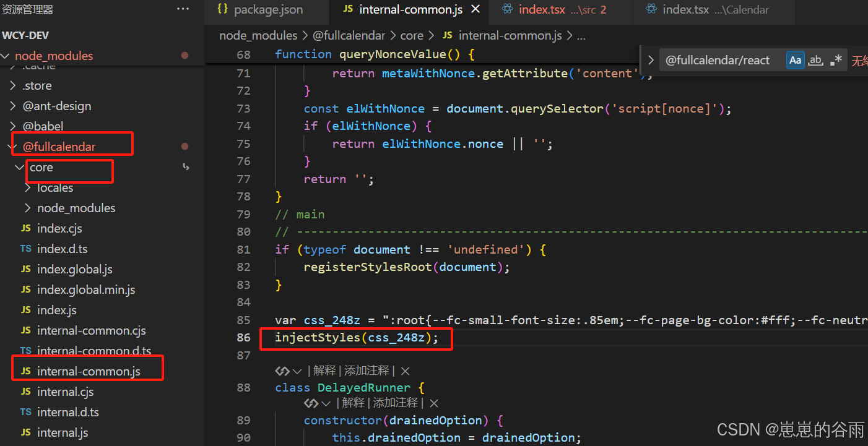Open index.js in the file tree
This screenshot has width=868, height=446.
pos(56,310)
